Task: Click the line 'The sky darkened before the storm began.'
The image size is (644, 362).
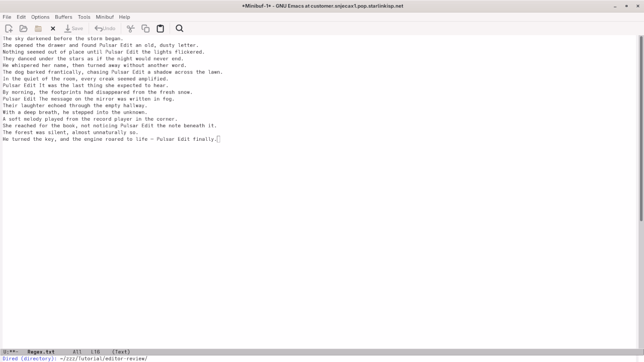Action: point(63,39)
